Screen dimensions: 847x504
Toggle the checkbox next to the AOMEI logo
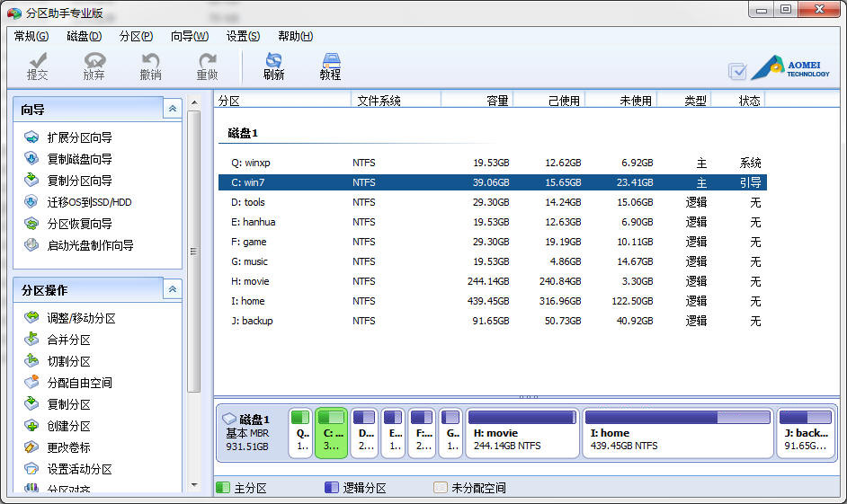(737, 71)
